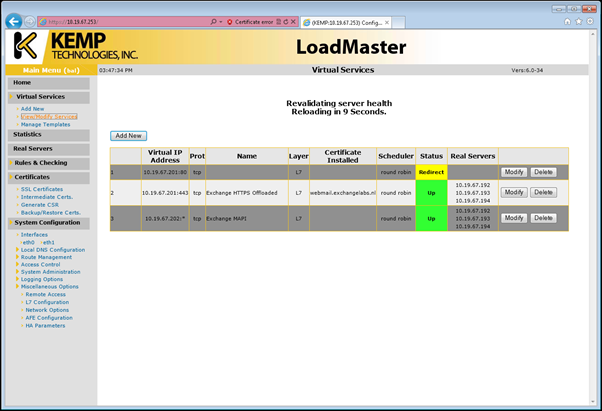Expand the Logging Options section

point(45,279)
